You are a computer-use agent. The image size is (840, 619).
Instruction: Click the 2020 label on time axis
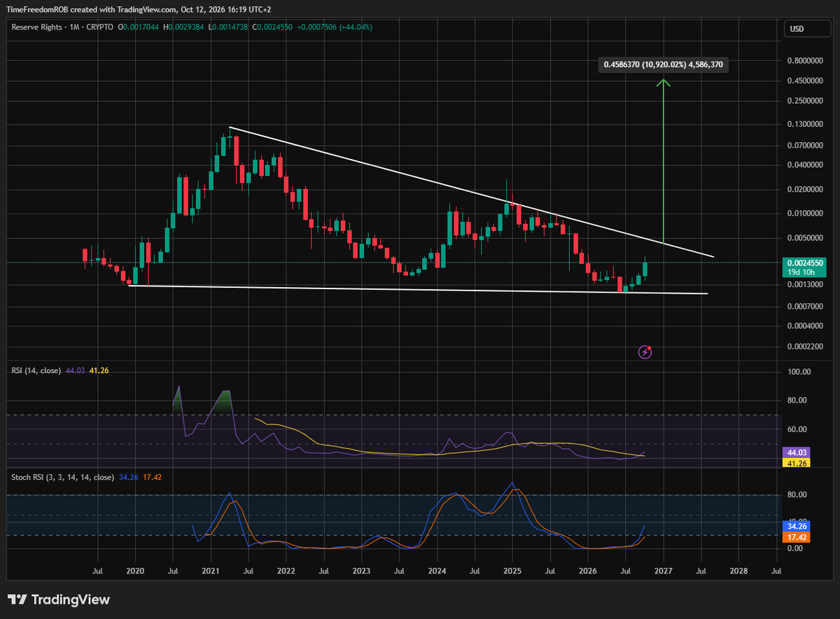(x=135, y=572)
